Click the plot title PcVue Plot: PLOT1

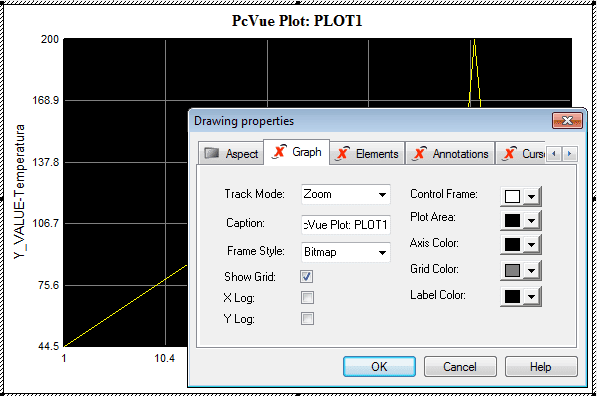pyautogui.click(x=297, y=21)
